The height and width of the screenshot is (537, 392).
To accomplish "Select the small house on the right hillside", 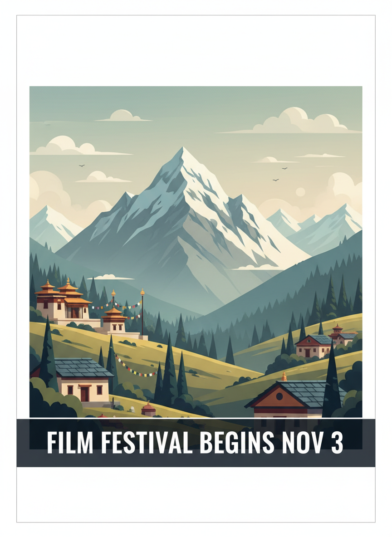I will pos(314,346).
